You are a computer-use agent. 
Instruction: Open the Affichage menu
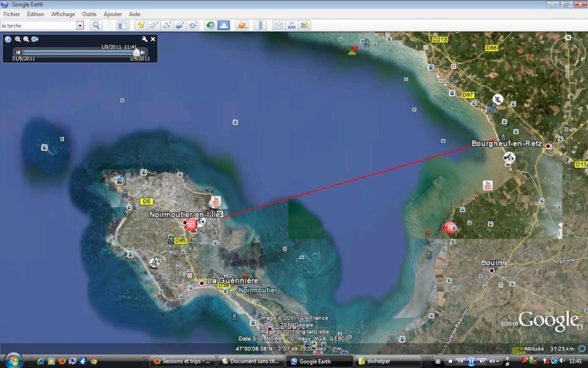63,14
